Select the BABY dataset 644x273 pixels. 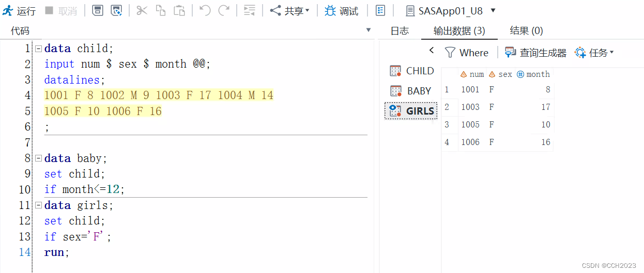pos(410,91)
